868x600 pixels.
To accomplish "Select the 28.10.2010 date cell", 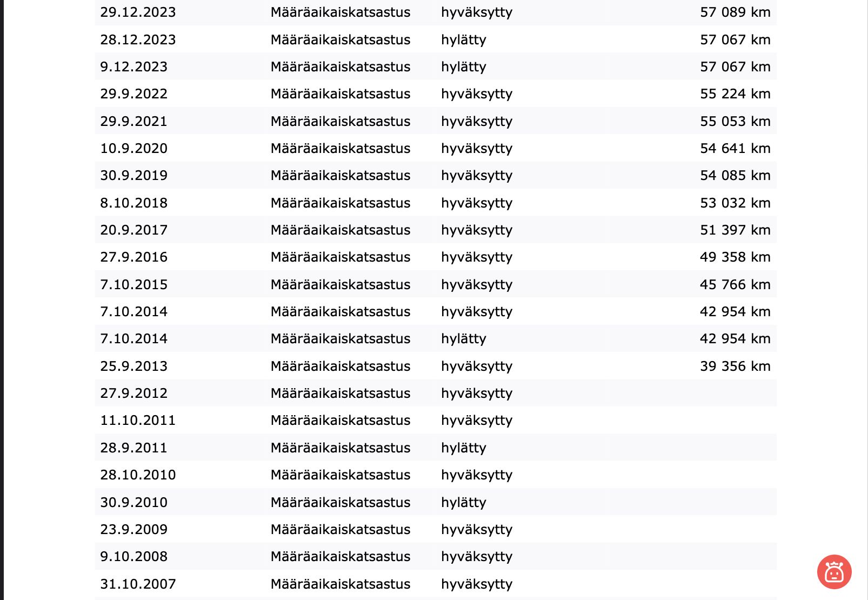I will click(138, 475).
